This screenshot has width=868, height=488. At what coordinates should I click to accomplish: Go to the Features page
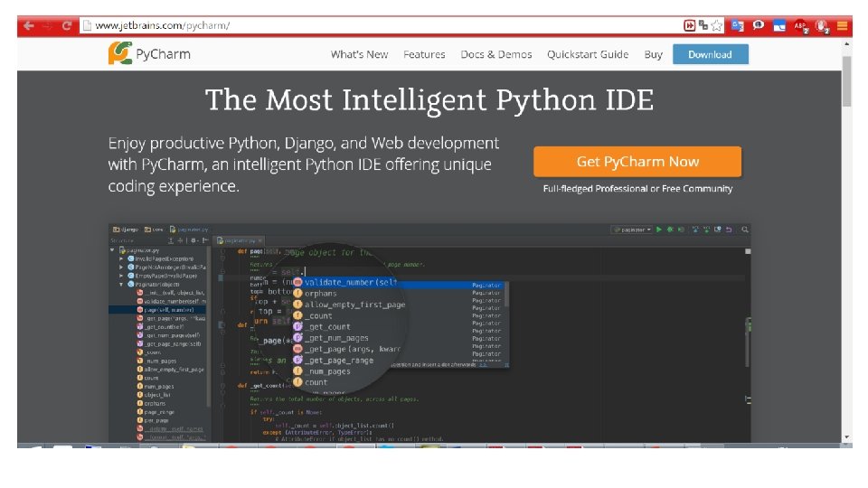424,55
